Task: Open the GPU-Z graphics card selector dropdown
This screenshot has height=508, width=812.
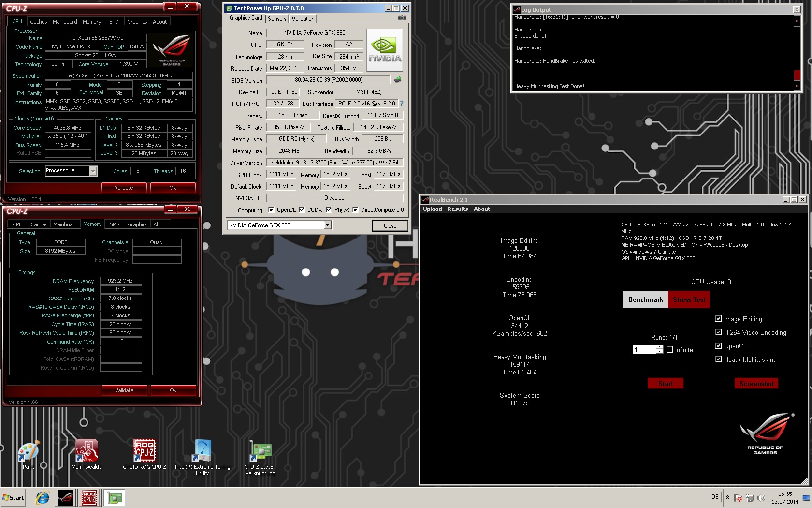Action: point(327,225)
